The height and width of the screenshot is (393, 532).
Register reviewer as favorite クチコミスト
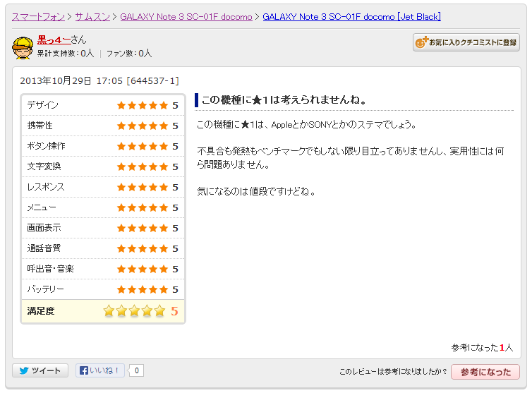click(x=466, y=42)
